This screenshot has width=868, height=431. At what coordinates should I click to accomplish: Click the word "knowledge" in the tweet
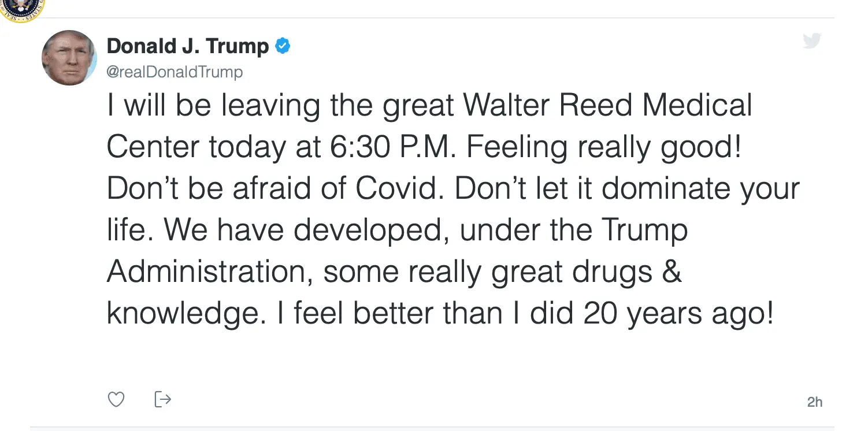pyautogui.click(x=181, y=314)
